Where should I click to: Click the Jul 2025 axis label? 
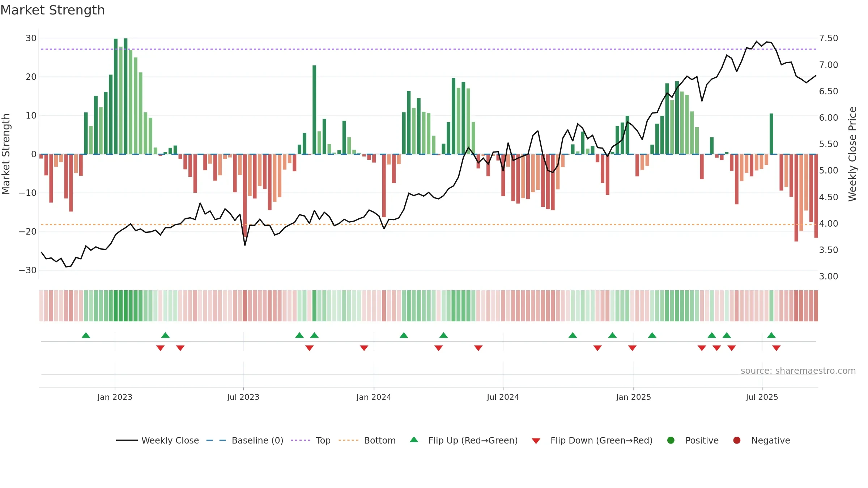click(x=762, y=397)
